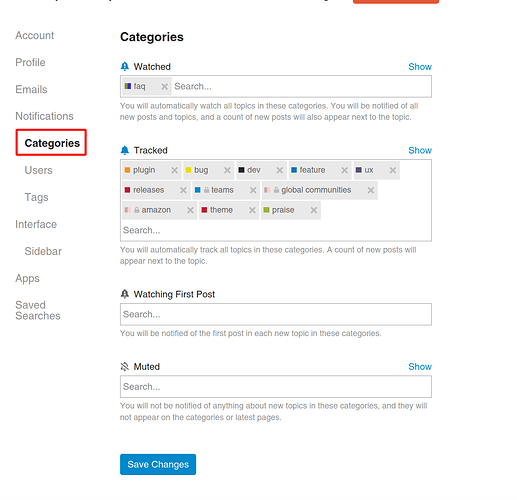Focus the Watching First Post search field

(x=276, y=314)
